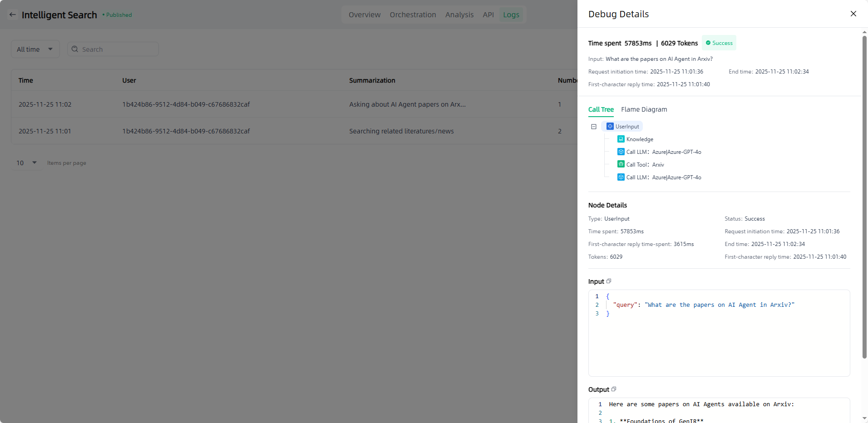Open the items per page dropdown
Screen dimensions: 868x423
pos(26,163)
